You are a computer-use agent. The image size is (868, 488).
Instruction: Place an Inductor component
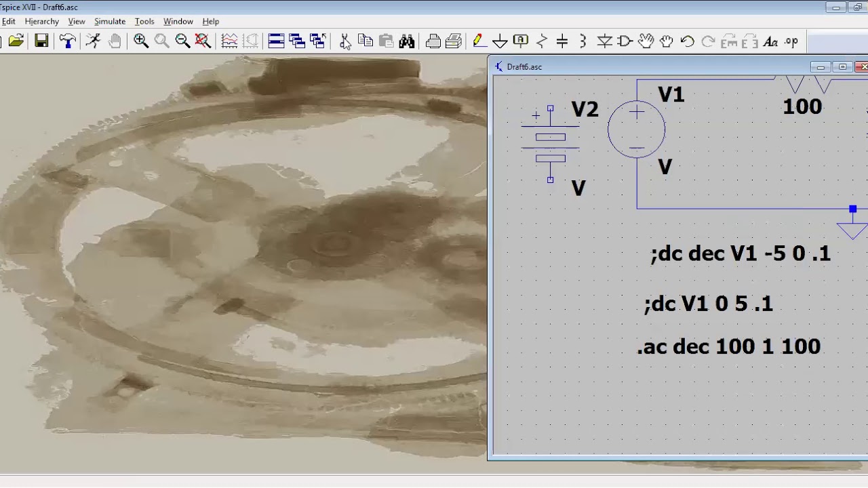(x=583, y=41)
